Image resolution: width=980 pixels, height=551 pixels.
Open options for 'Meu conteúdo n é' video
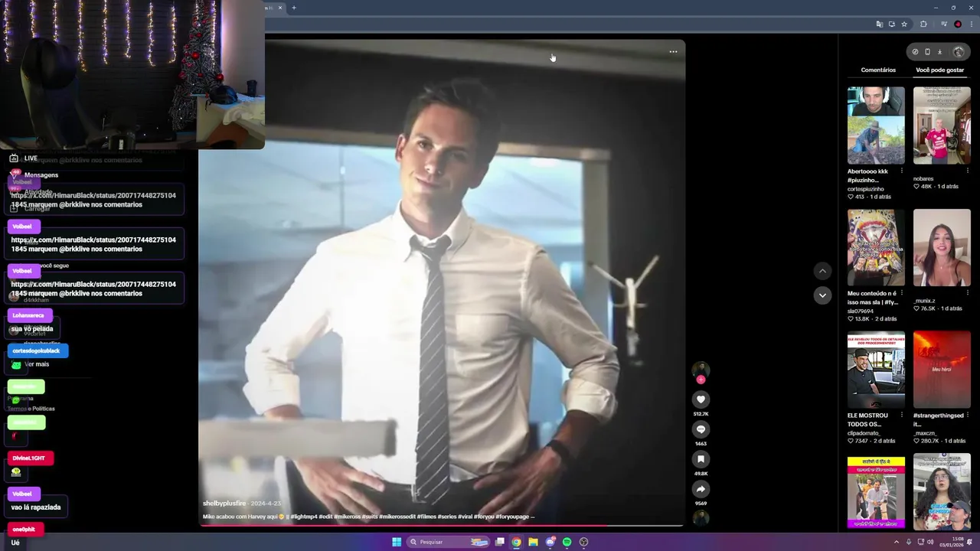(901, 292)
